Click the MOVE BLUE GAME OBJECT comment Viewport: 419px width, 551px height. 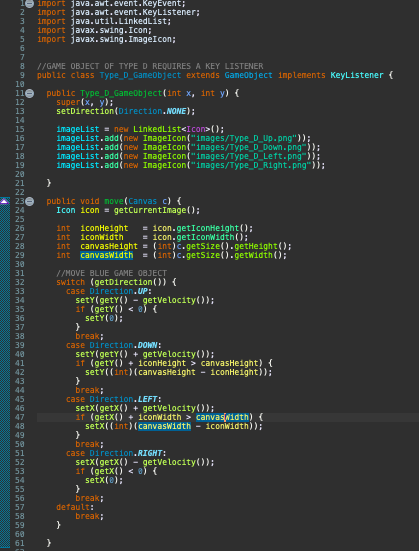(x=111, y=273)
